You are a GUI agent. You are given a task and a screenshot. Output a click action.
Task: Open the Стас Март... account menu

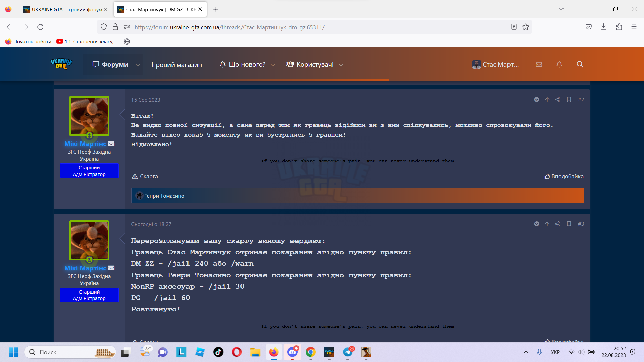coord(495,64)
